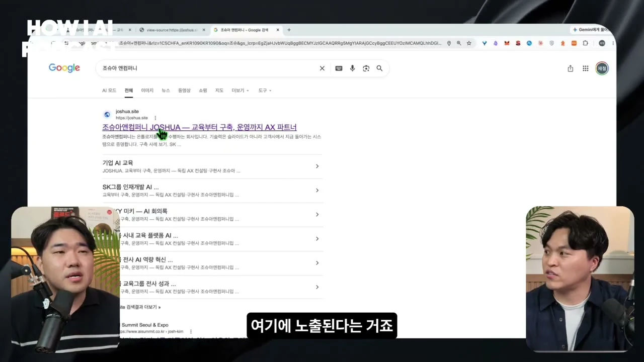Open the 사내 교육 플랫폼 AI sitelink chevron
The width and height of the screenshot is (644, 362).
coord(317,239)
